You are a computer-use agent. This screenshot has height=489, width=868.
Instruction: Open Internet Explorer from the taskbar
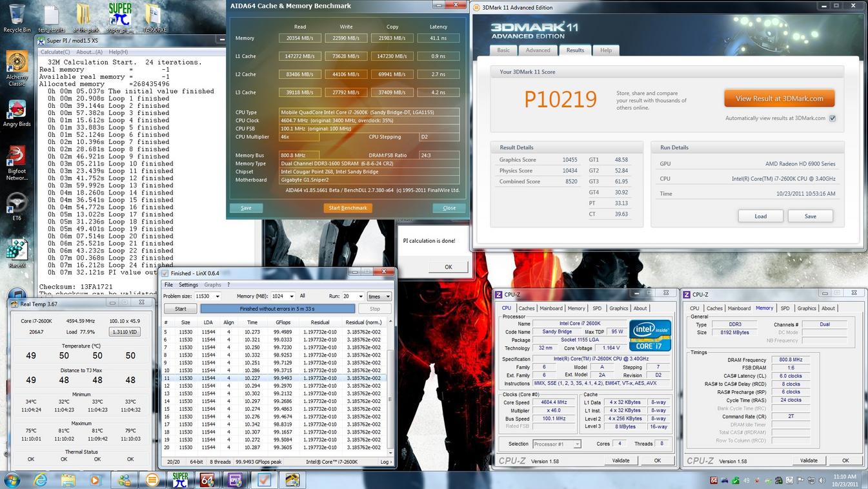[41, 480]
